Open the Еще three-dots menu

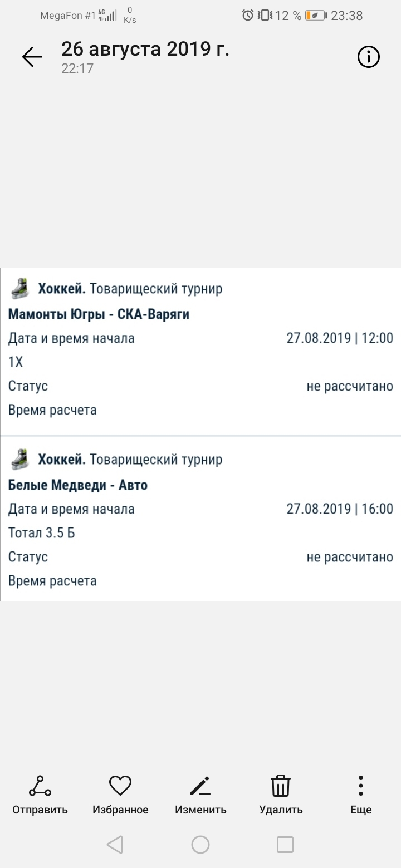(x=361, y=786)
